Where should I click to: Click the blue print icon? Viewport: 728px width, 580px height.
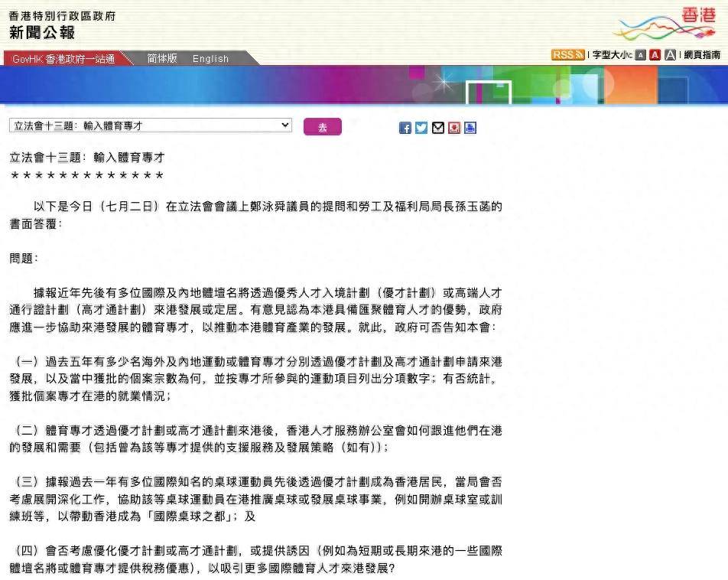click(470, 128)
